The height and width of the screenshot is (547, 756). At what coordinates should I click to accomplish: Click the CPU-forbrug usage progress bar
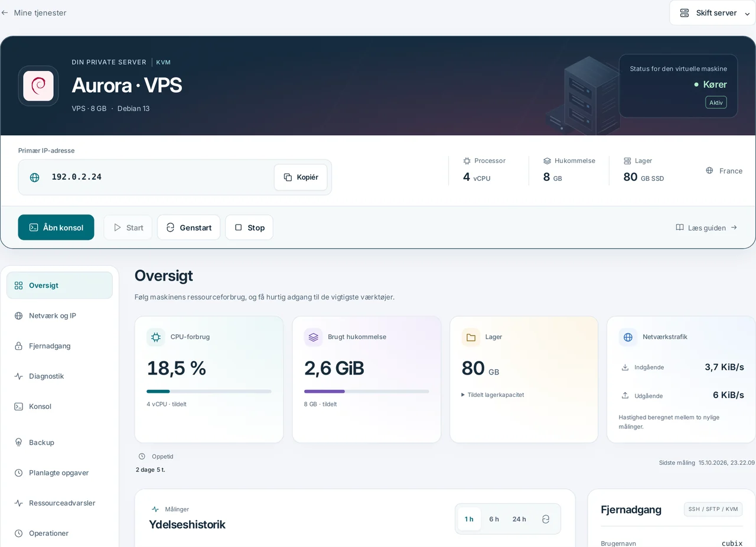(209, 391)
